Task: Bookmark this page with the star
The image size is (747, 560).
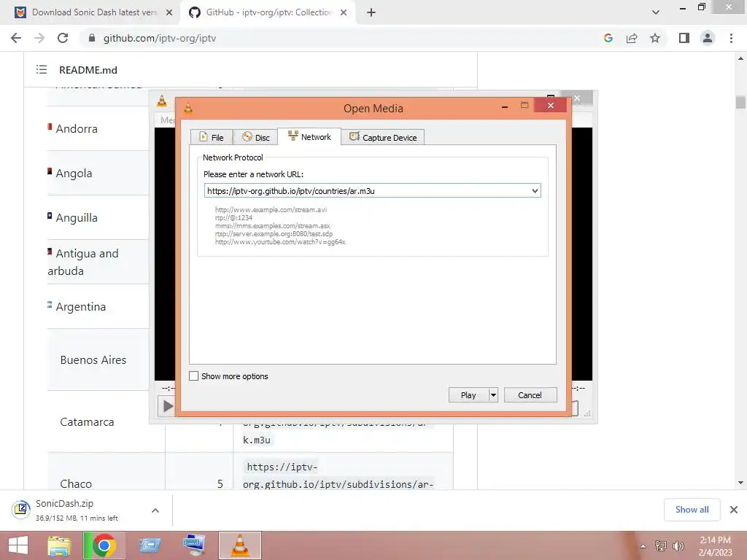Action: click(x=655, y=38)
